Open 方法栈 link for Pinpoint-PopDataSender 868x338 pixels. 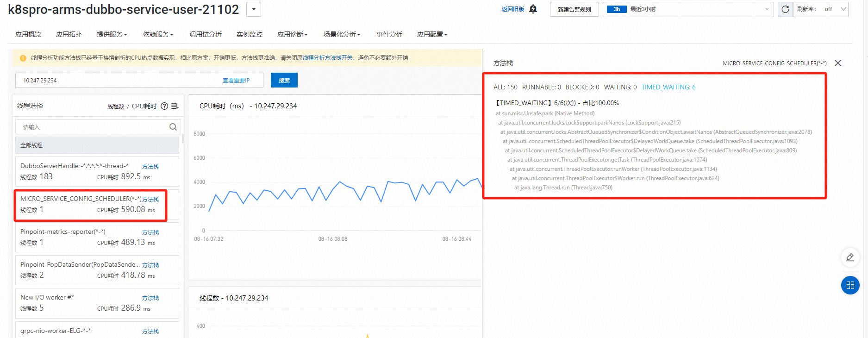(150, 265)
